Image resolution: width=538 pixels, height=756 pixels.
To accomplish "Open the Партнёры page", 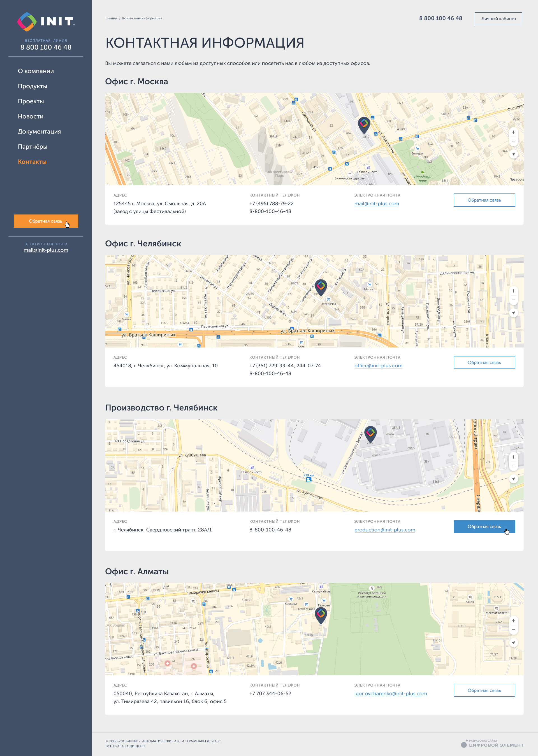I will pyautogui.click(x=33, y=147).
